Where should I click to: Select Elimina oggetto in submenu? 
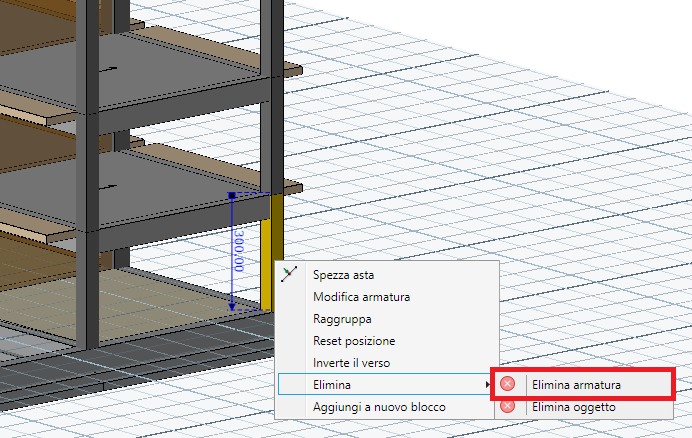pyautogui.click(x=583, y=407)
